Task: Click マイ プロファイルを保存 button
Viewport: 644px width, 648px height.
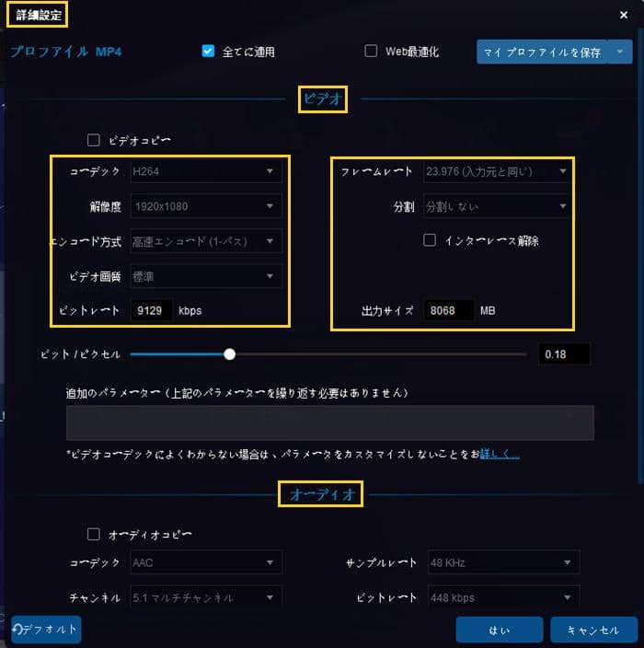Action: (542, 52)
